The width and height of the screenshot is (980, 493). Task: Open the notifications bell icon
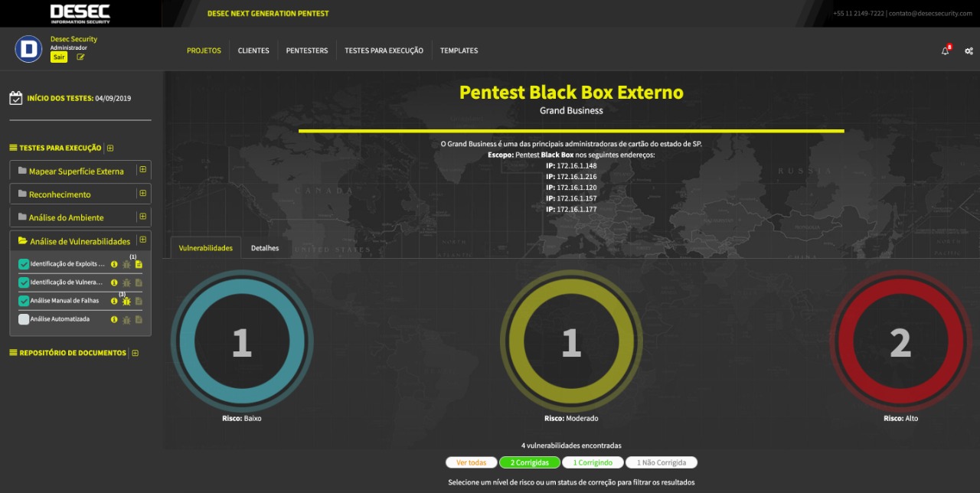point(945,51)
